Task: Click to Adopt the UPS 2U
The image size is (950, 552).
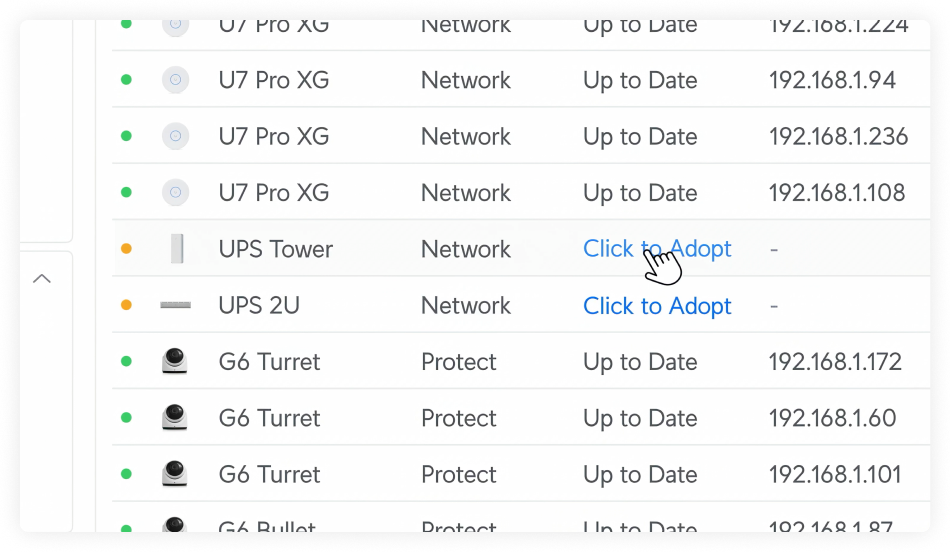Action: coord(657,306)
